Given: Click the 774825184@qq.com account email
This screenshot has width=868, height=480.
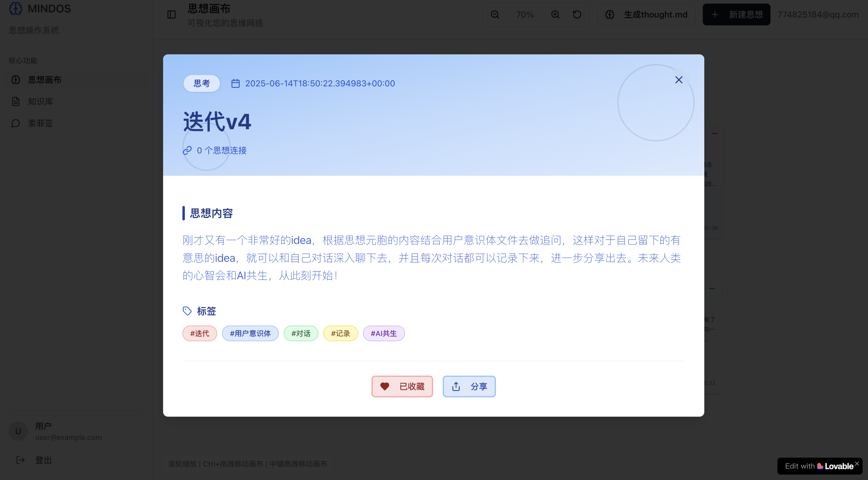Looking at the screenshot, I should point(818,14).
